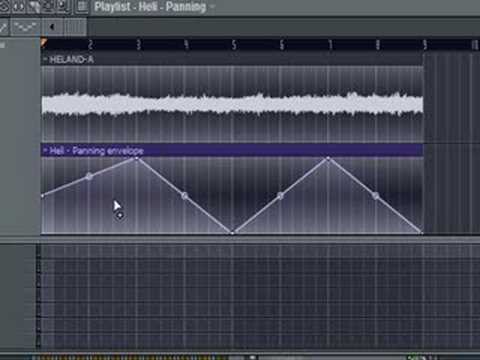Click the diagonal line tool icon in the playlist toolbar
The height and width of the screenshot is (360, 480).
click(4, 27)
